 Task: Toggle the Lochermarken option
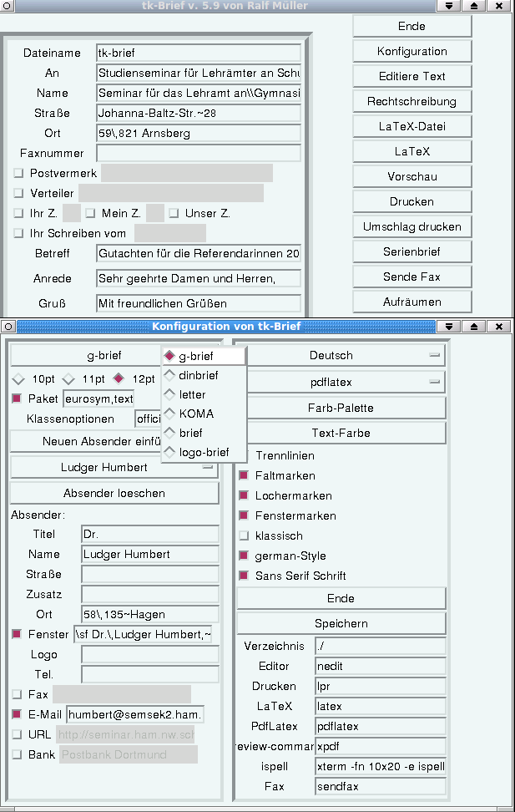(x=243, y=495)
